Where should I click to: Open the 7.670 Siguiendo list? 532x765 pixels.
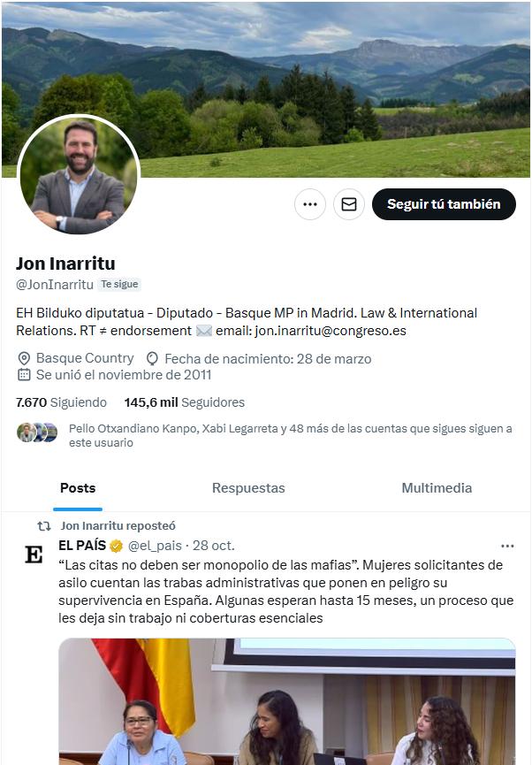[61, 402]
